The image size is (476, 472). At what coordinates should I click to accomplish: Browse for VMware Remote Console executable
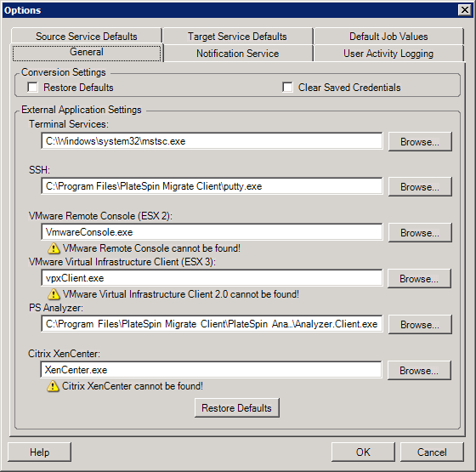(x=420, y=233)
